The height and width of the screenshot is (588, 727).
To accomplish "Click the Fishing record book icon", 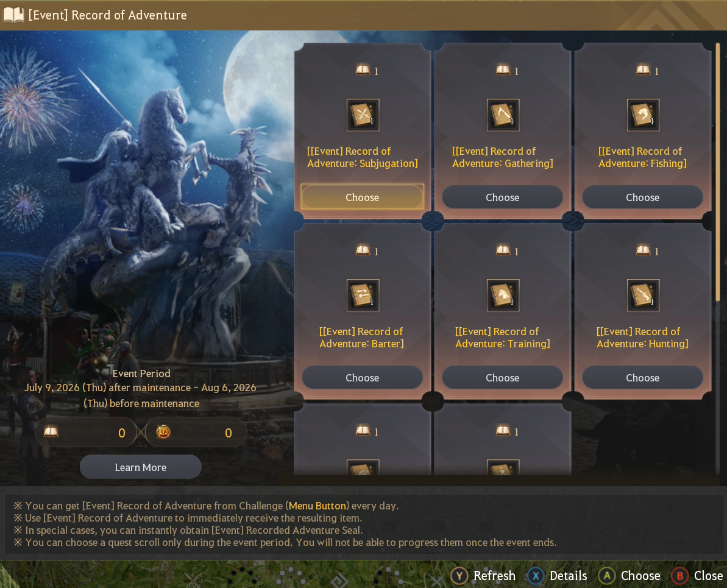I will click(643, 115).
